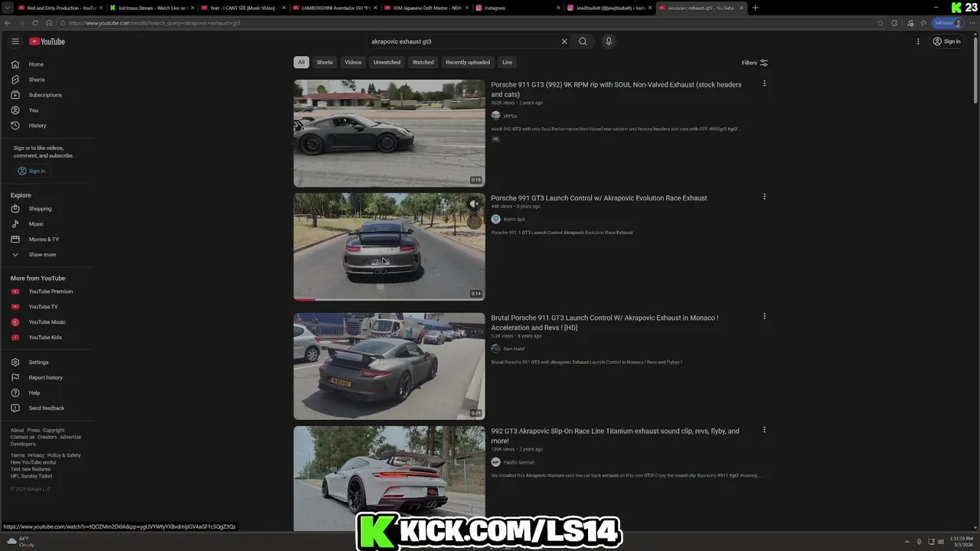Open the Werth SpA channel link
980x551 pixels.
pos(514,220)
